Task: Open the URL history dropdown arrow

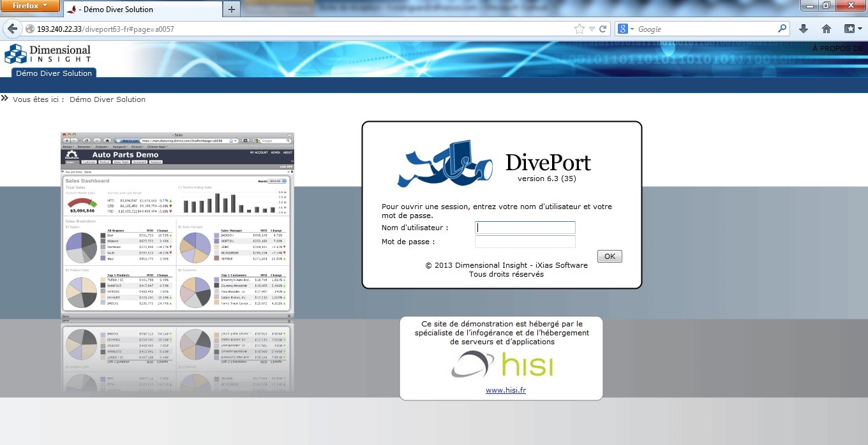Action: pyautogui.click(x=592, y=29)
